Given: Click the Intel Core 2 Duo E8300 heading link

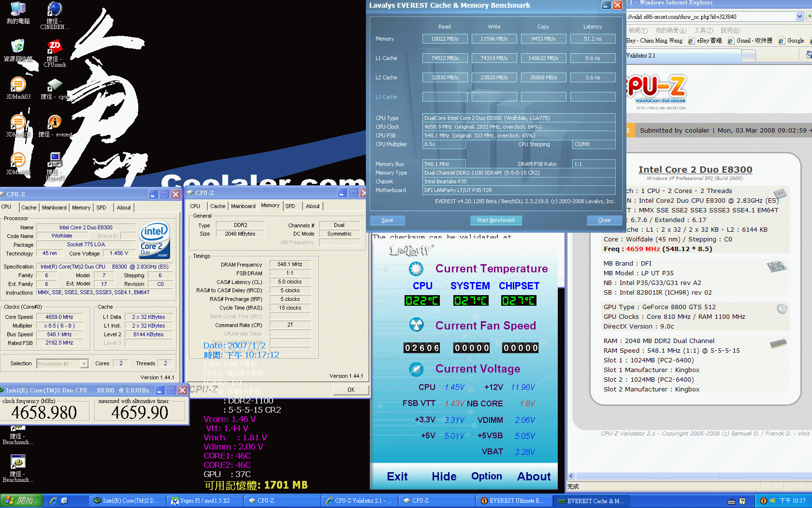Looking at the screenshot, I should [x=695, y=170].
